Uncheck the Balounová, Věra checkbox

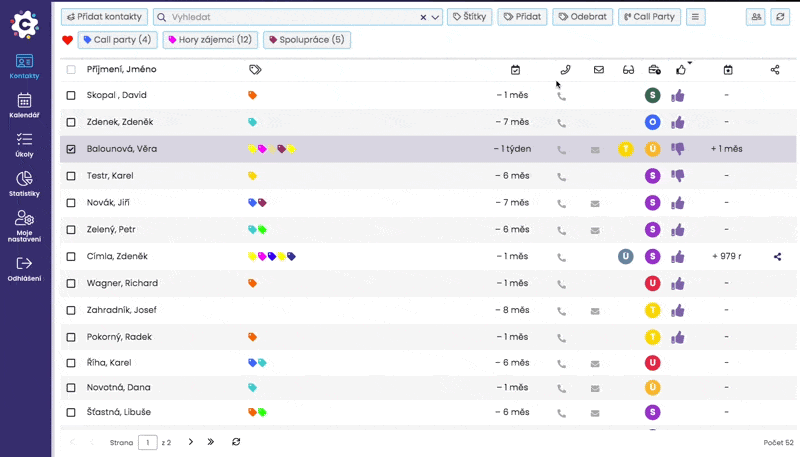point(71,149)
